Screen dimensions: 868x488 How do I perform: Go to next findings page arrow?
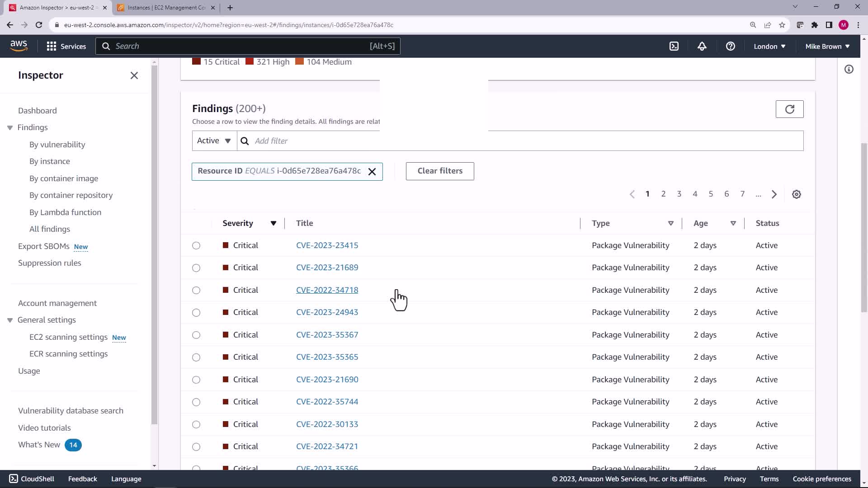774,194
